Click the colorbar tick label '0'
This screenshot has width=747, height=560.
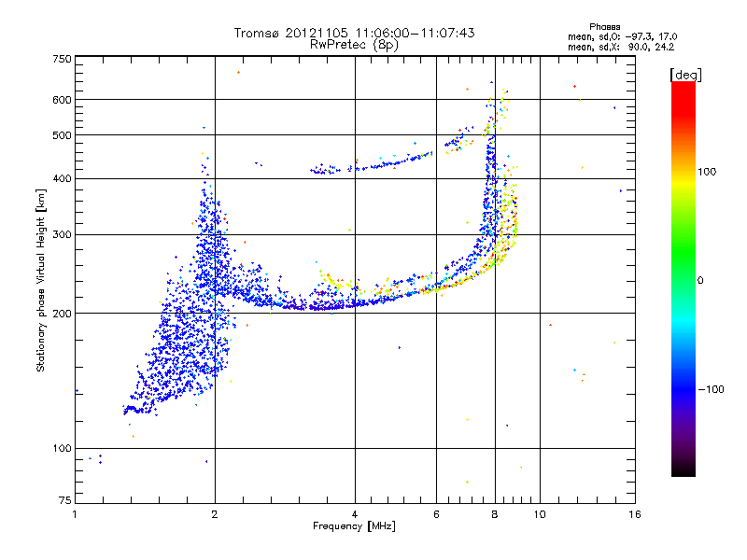pyautogui.click(x=700, y=281)
